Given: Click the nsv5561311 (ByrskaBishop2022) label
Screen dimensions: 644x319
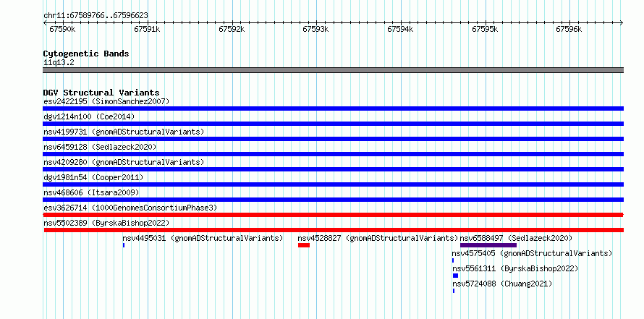Looking at the screenshot, I should (515, 268).
